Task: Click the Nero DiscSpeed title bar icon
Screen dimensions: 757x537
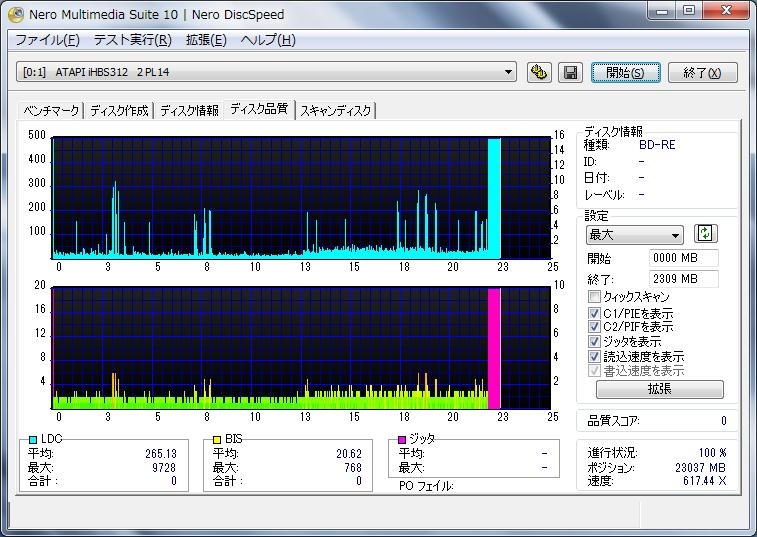Action: click(16, 14)
